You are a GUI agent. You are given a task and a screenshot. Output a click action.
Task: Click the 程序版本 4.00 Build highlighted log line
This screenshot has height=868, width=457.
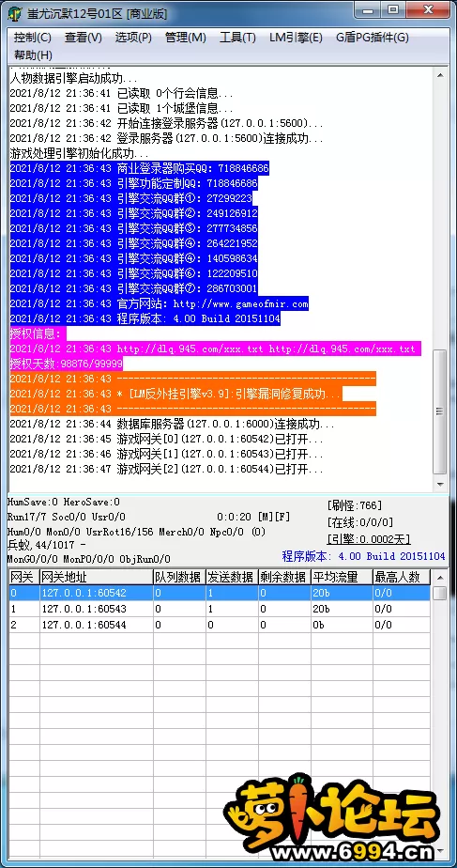pos(145,318)
